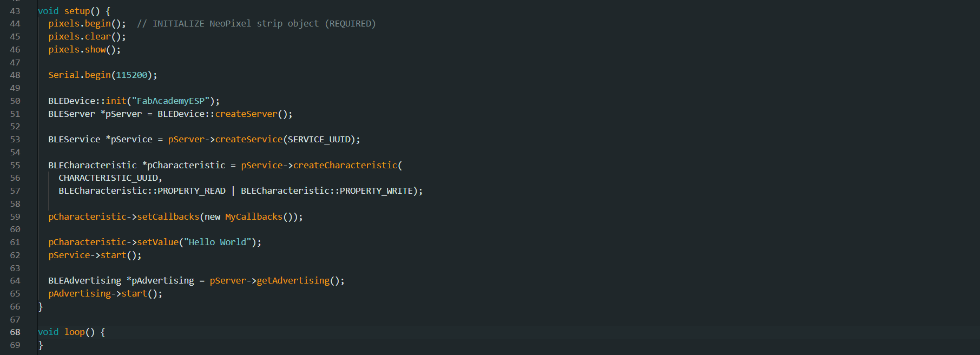
Task: Click the BLEDevice::init call
Action: click(x=134, y=101)
